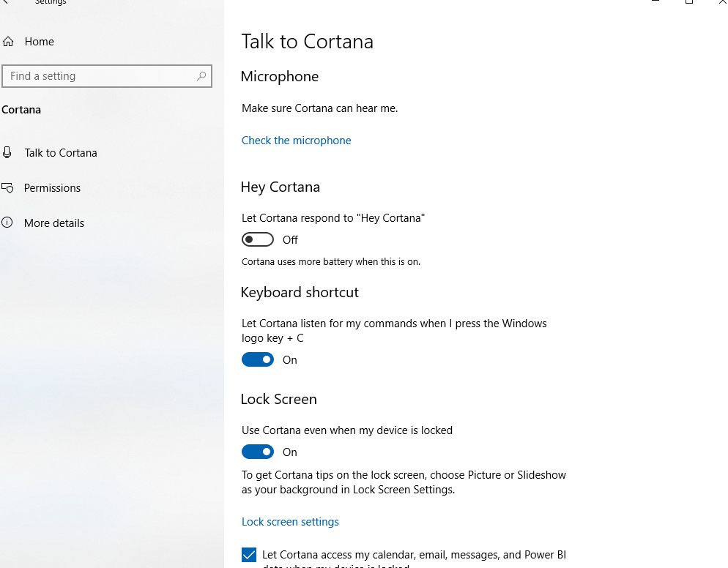Open the More details section

click(54, 223)
